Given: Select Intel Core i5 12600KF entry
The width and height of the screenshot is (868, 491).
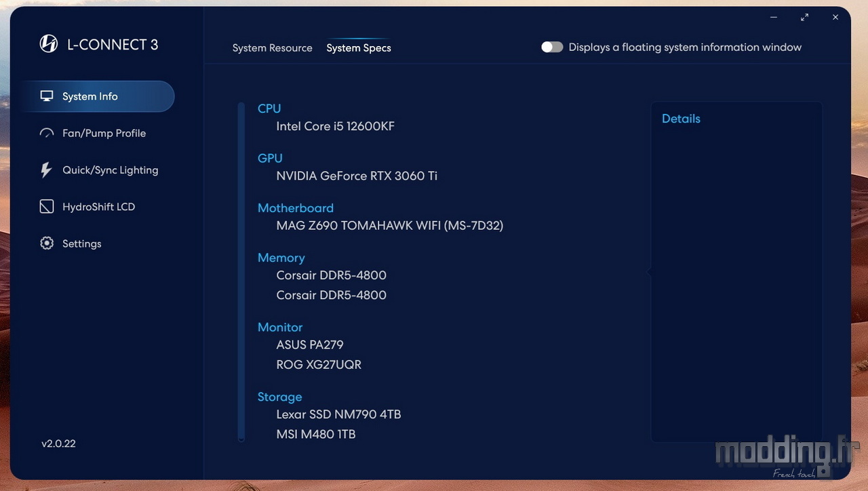Looking at the screenshot, I should [x=336, y=126].
